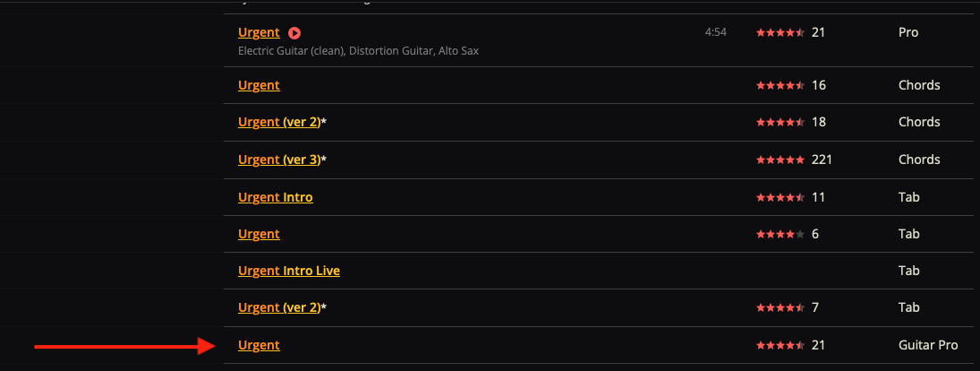The width and height of the screenshot is (980, 371).
Task: Open the Urgent Chords link with 16 ratings
Action: tap(259, 85)
